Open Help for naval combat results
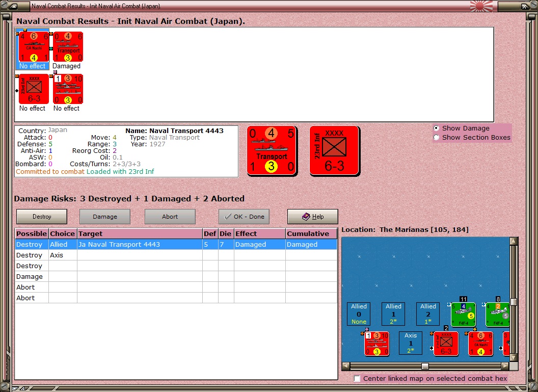 [x=313, y=217]
